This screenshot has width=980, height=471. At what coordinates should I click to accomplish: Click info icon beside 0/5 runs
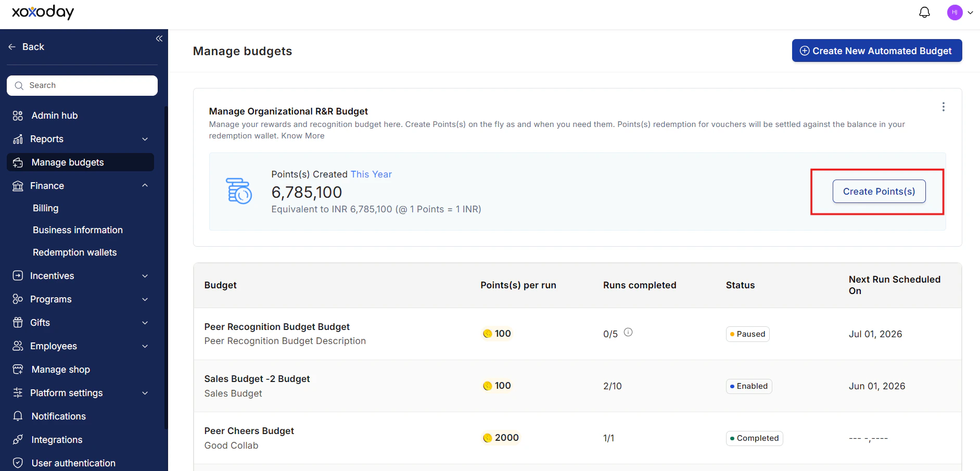[628, 332]
